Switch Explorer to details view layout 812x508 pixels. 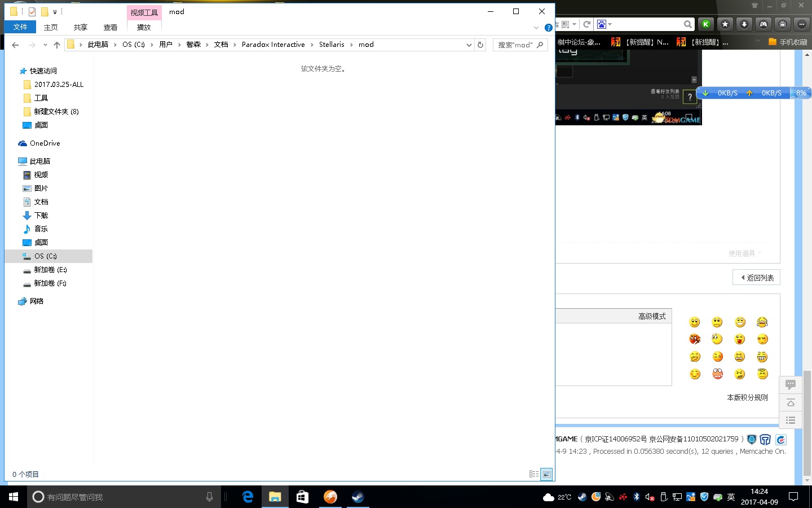pyautogui.click(x=533, y=474)
